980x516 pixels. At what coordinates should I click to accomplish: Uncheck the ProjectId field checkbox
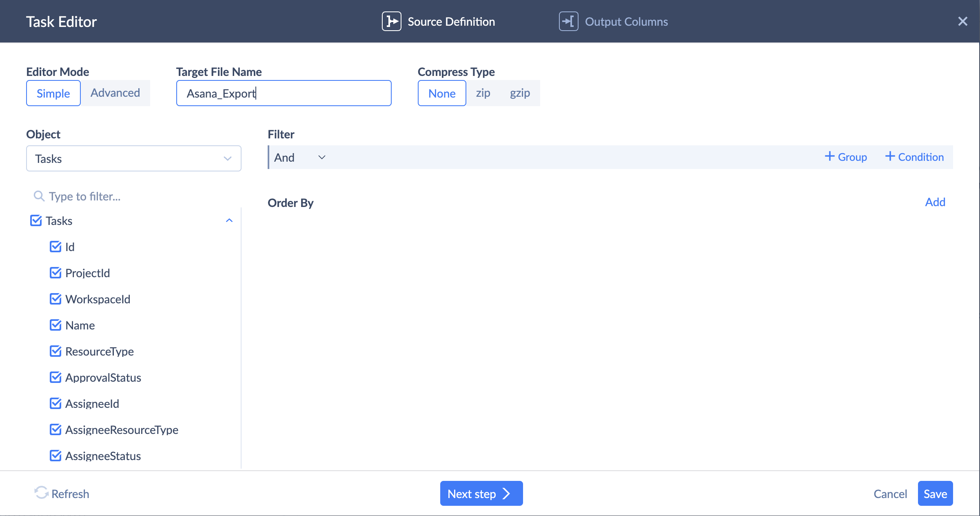[55, 273]
